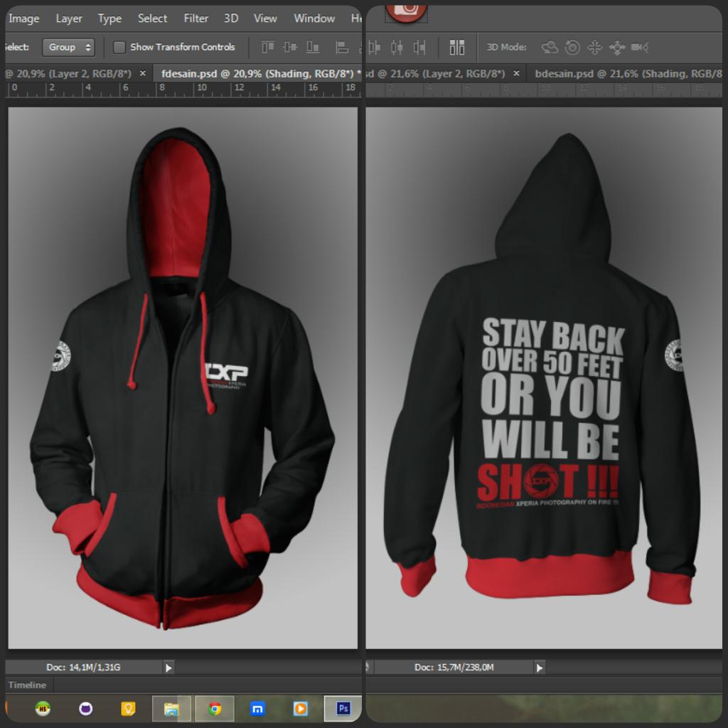This screenshot has height=728, width=728.
Task: Open the Layer menu
Action: [x=69, y=18]
